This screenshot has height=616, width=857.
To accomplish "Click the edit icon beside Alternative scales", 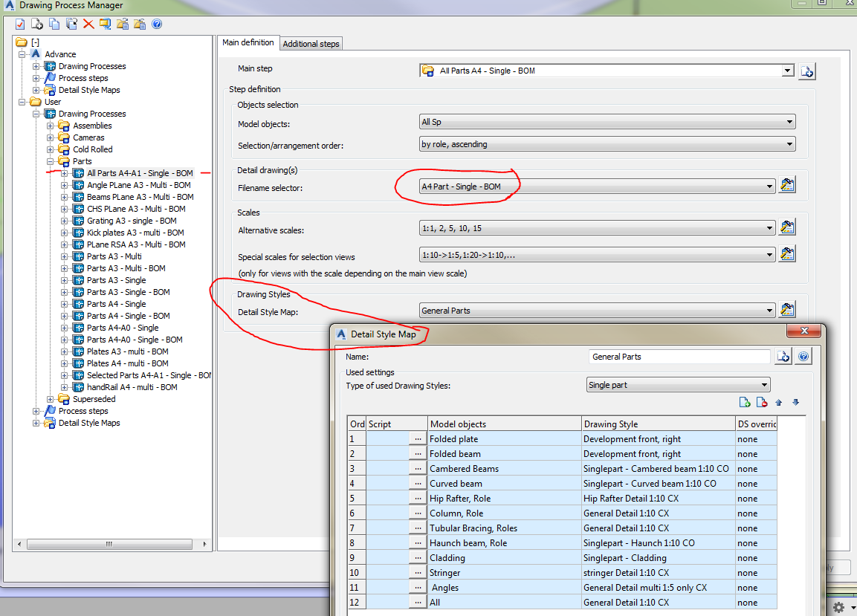I will coord(787,227).
